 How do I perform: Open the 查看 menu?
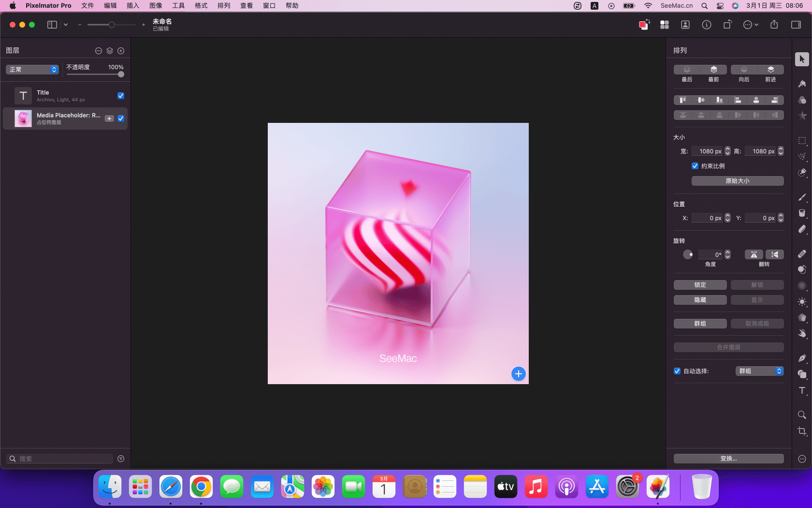pos(246,6)
